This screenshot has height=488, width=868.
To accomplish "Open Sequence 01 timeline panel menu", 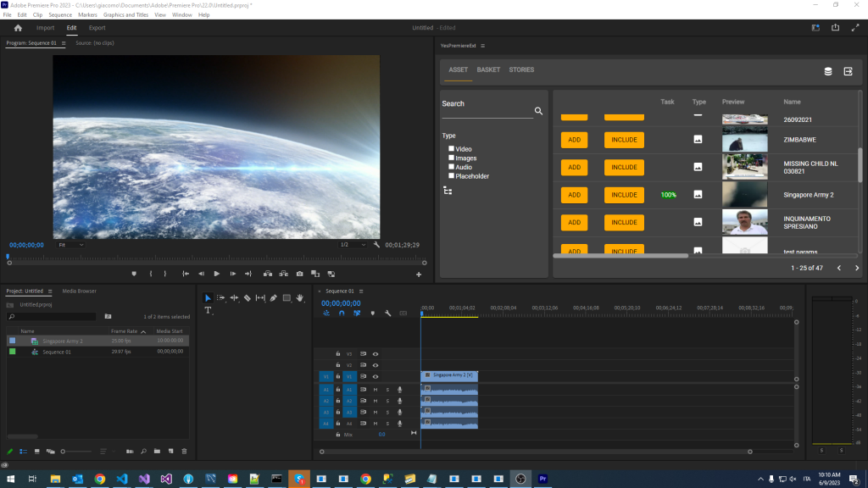I will click(361, 291).
